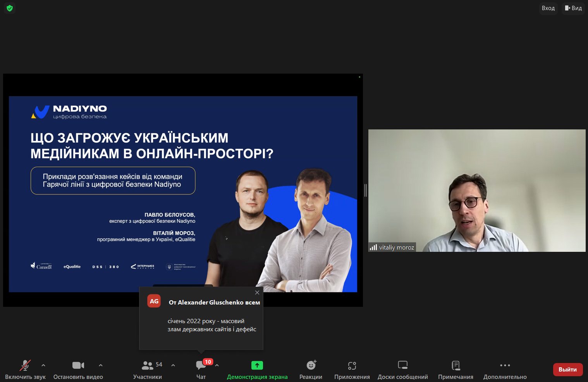
Task: Click 'От Alexander Gluschenko всем' header
Action: tap(214, 302)
